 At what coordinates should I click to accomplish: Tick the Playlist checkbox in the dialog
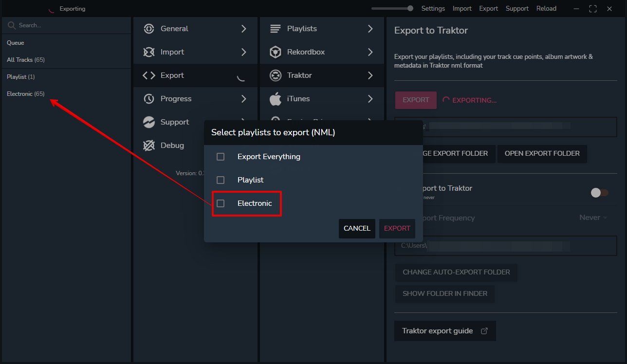click(221, 180)
